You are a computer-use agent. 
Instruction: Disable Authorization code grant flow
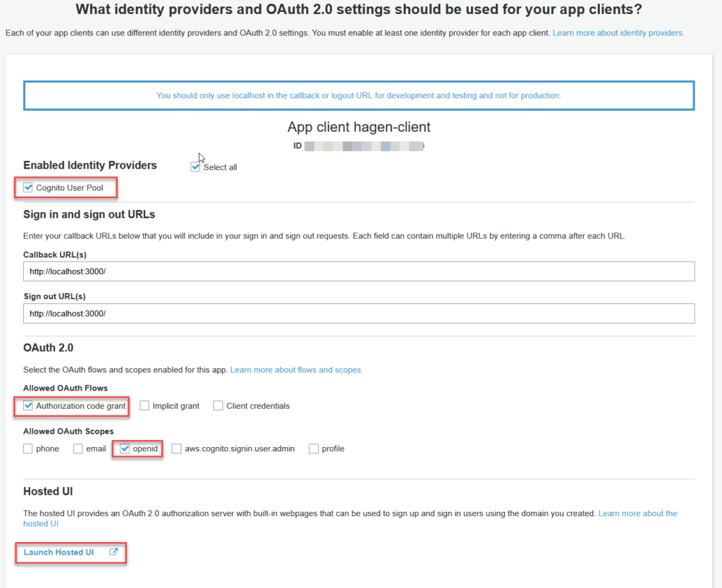(28, 405)
